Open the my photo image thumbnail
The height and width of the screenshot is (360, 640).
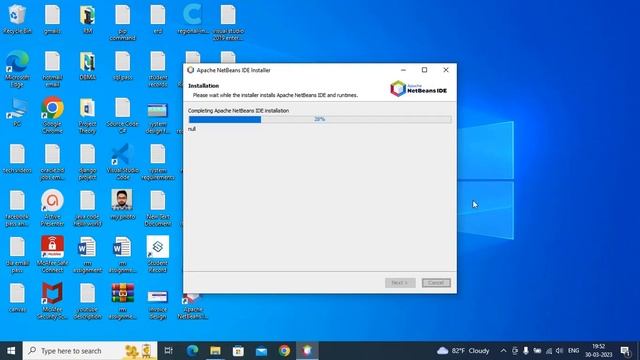coord(122,204)
